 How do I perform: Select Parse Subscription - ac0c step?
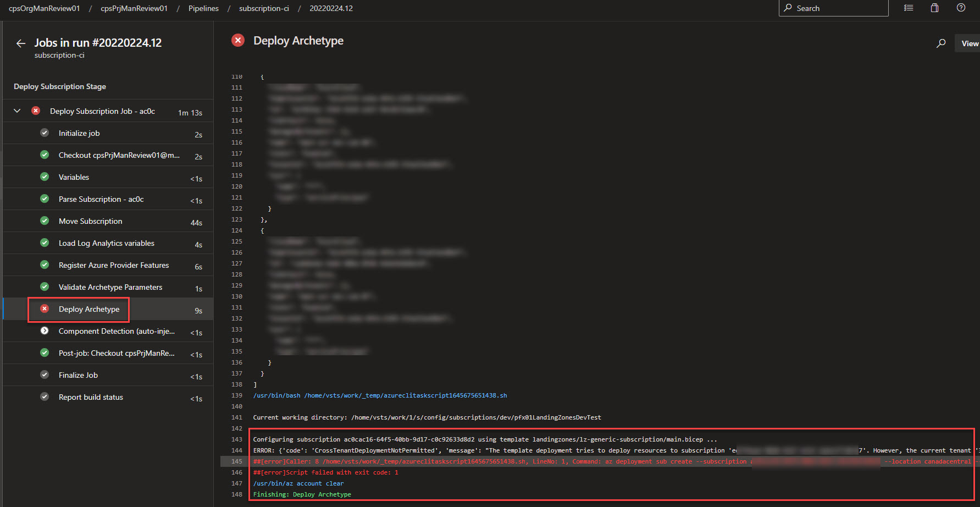point(108,199)
